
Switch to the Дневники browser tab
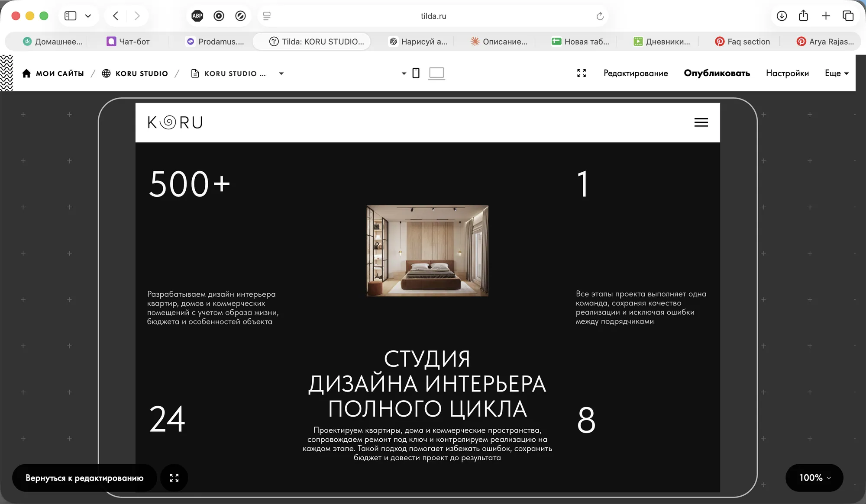pyautogui.click(x=662, y=42)
